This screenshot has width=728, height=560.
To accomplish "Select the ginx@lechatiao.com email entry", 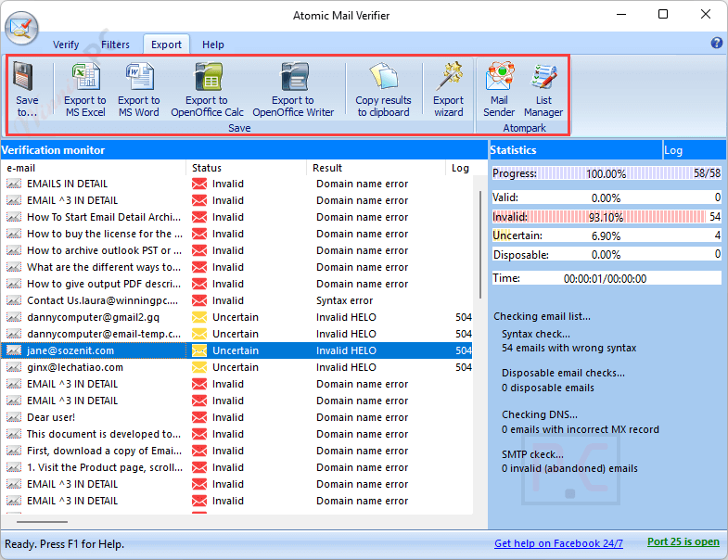I will point(75,367).
